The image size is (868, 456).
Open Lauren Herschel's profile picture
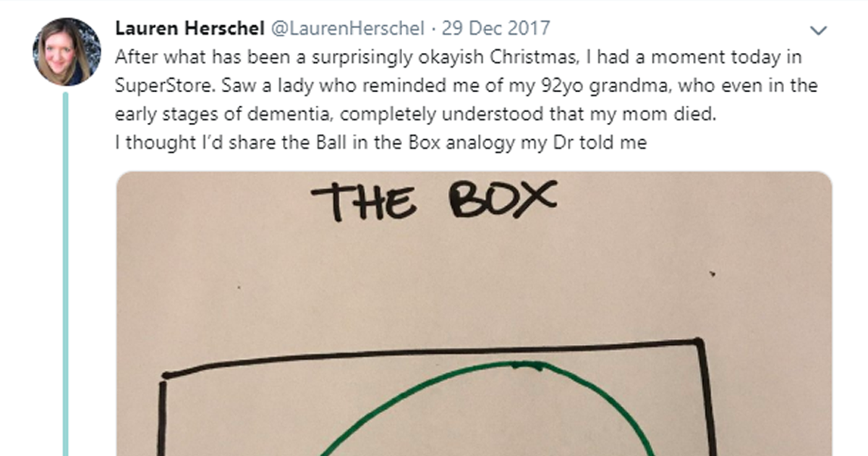coord(67,49)
